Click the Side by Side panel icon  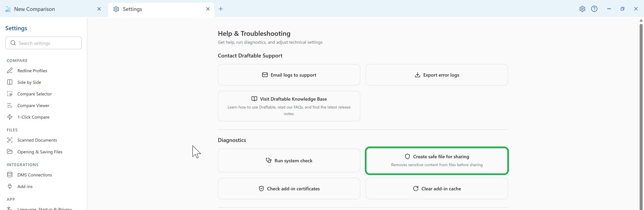10,82
